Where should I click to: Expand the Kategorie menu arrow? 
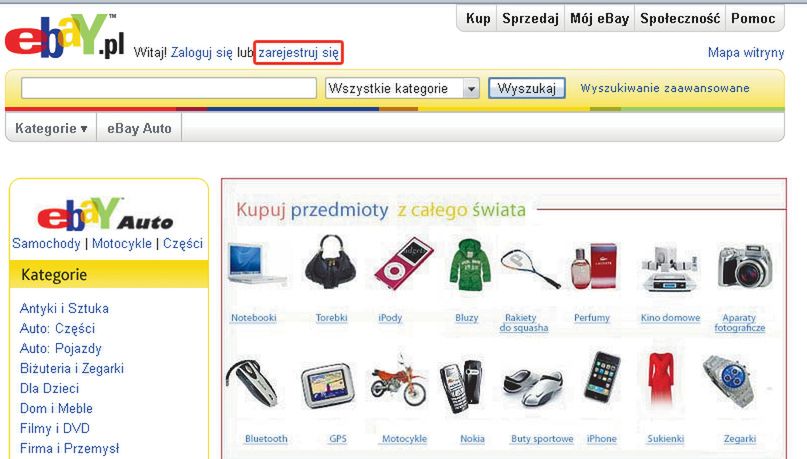tap(84, 129)
